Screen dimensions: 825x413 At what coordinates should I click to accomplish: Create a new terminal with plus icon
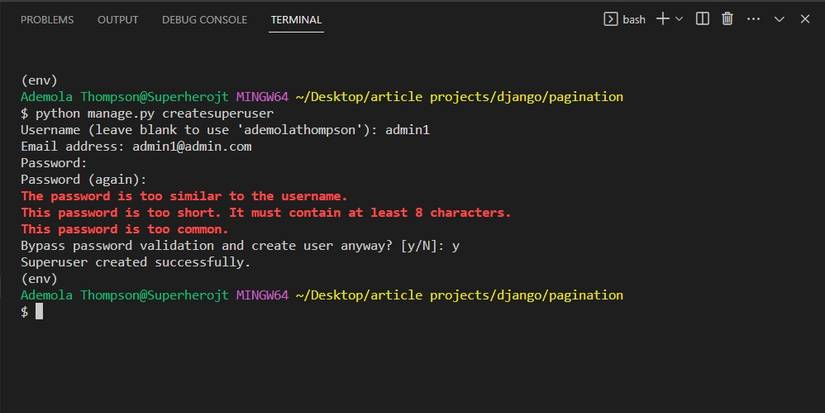point(662,19)
